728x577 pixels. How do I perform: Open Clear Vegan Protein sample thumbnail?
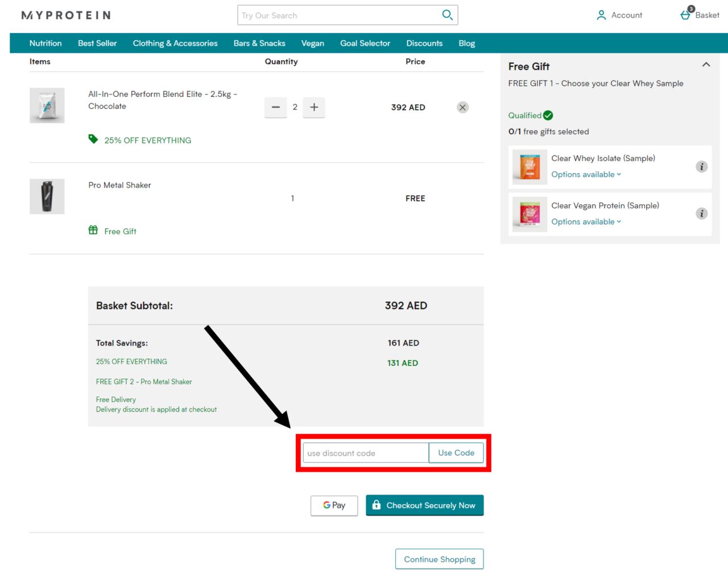pyautogui.click(x=530, y=214)
